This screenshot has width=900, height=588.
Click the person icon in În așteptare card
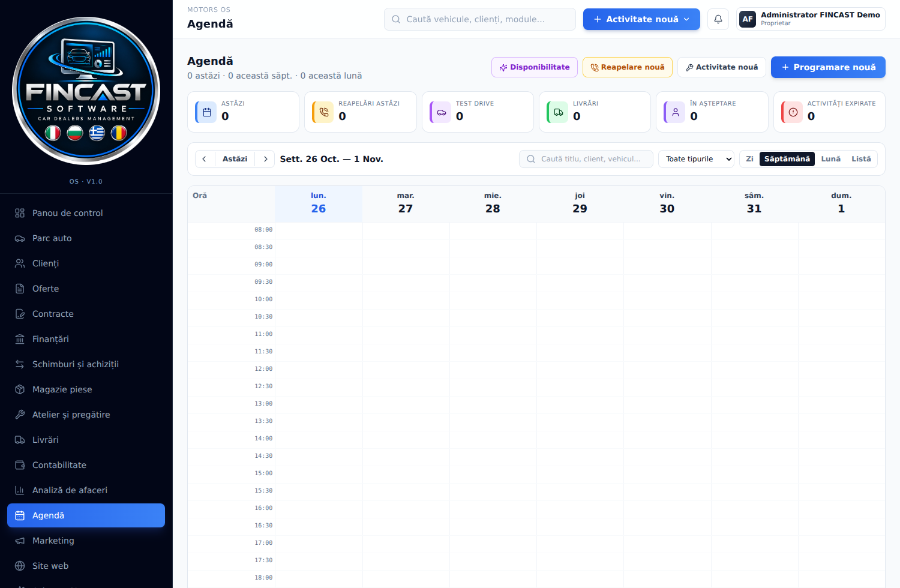(x=676, y=112)
